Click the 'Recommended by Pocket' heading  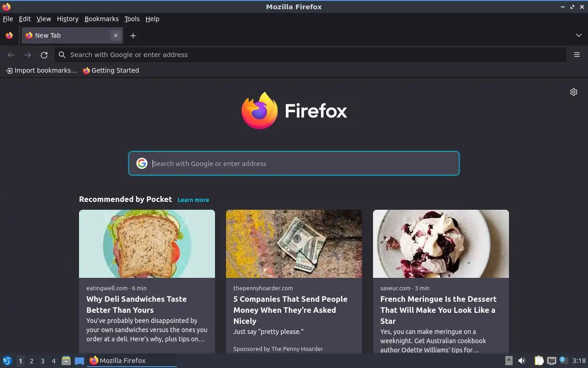click(125, 199)
